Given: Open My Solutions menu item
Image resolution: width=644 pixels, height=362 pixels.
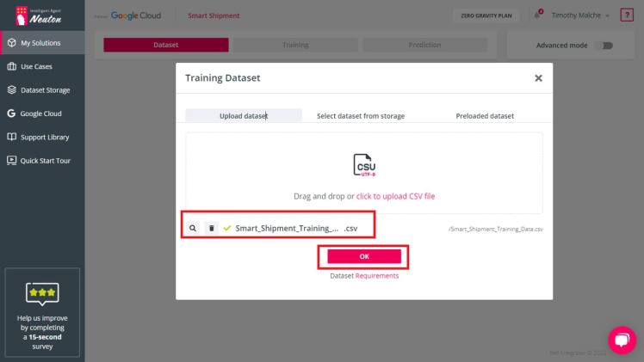Looking at the screenshot, I should (43, 43).
